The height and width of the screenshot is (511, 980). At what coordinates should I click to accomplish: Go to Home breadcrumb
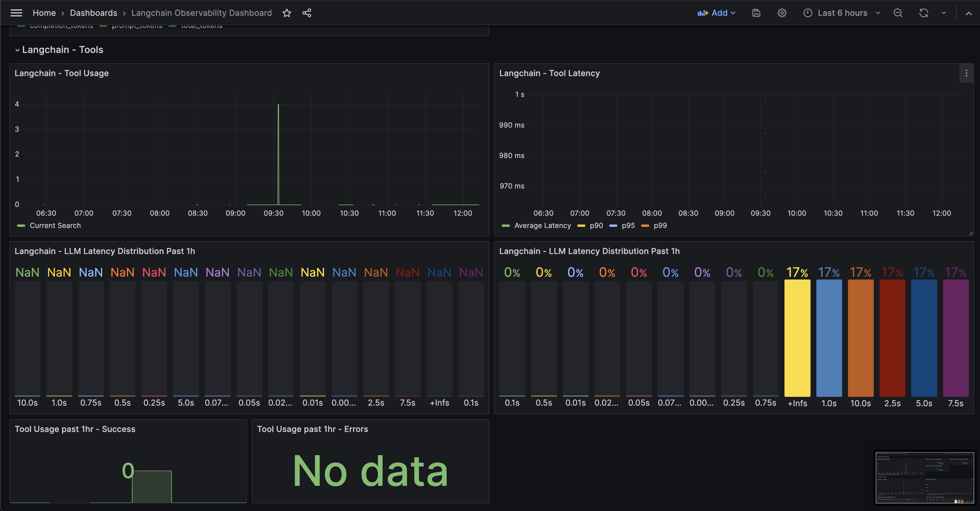pyautogui.click(x=44, y=13)
